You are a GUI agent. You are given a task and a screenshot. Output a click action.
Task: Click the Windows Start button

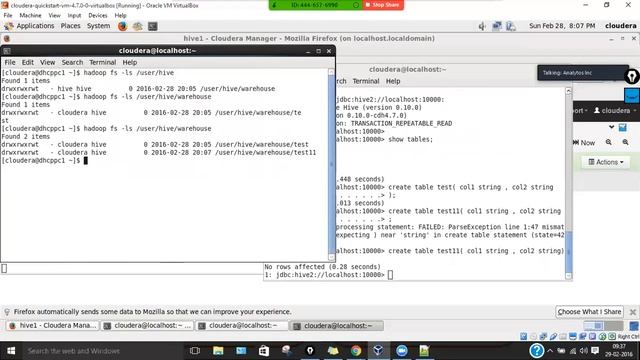point(11,351)
